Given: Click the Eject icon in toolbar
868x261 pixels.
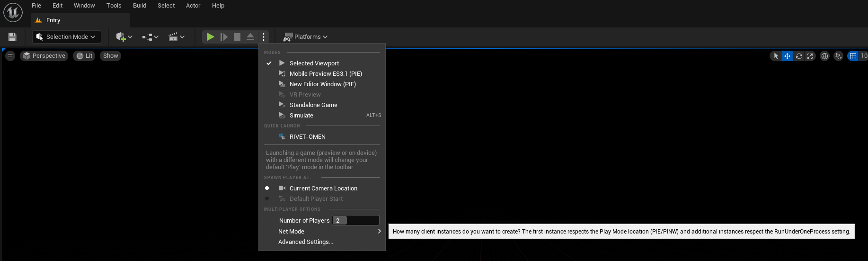Looking at the screenshot, I should point(250,37).
